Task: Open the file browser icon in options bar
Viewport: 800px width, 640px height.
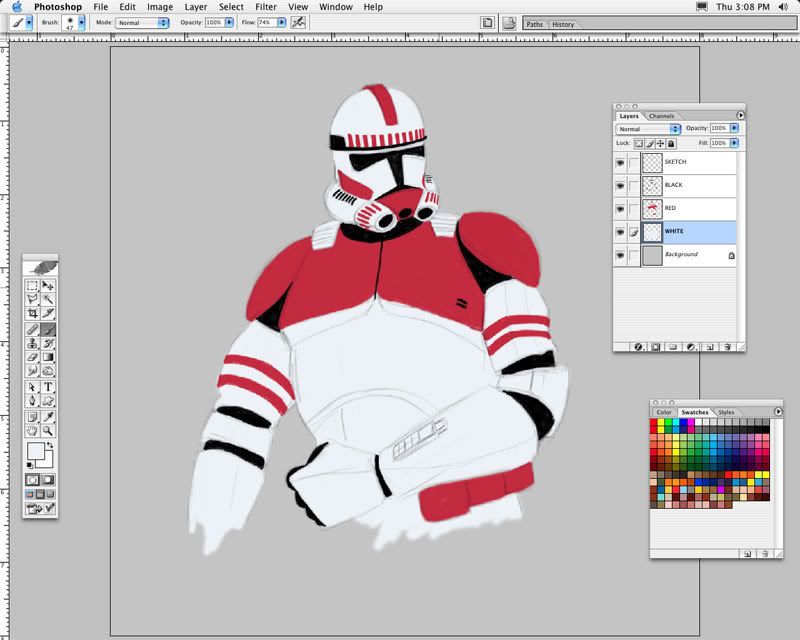Action: click(509, 23)
